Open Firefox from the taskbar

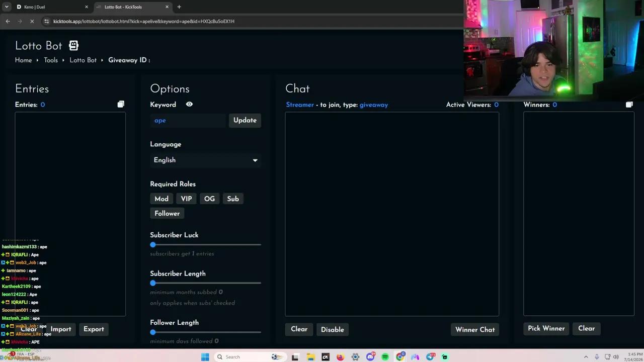(x=341, y=357)
